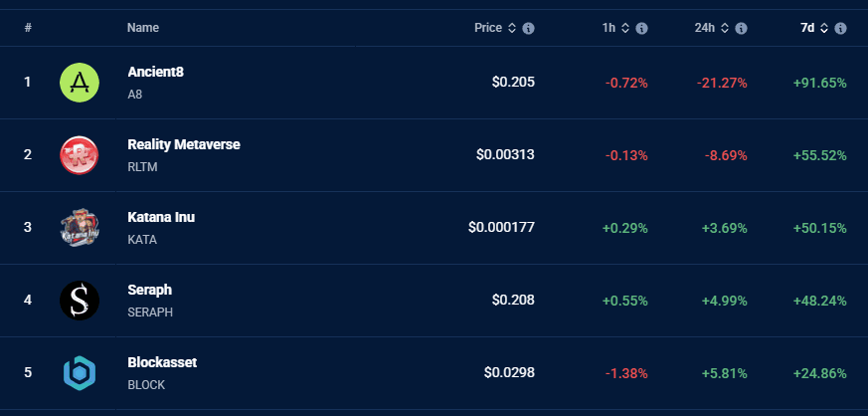Open the Seraph black logo icon

click(x=80, y=301)
